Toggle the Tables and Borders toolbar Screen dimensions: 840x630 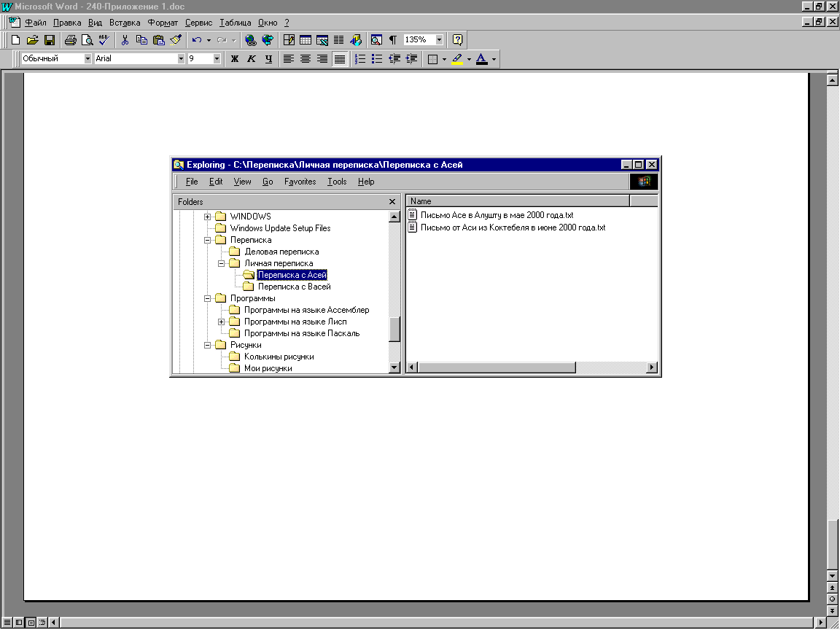point(289,39)
